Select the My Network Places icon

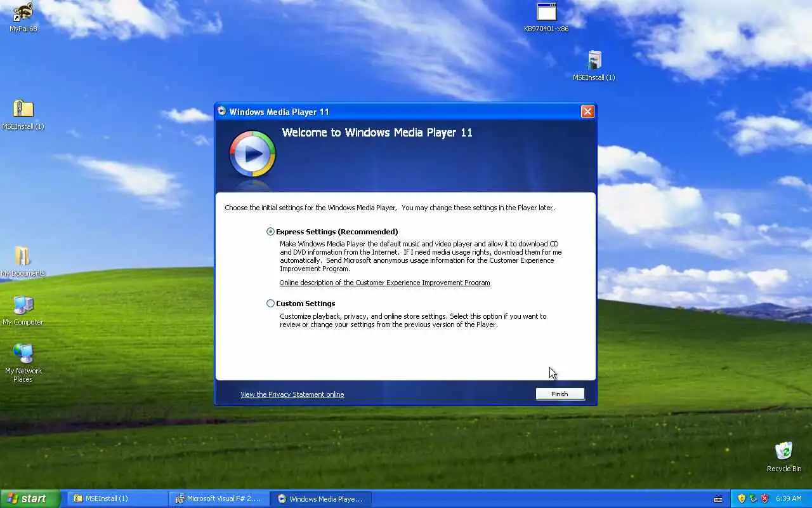click(x=23, y=363)
